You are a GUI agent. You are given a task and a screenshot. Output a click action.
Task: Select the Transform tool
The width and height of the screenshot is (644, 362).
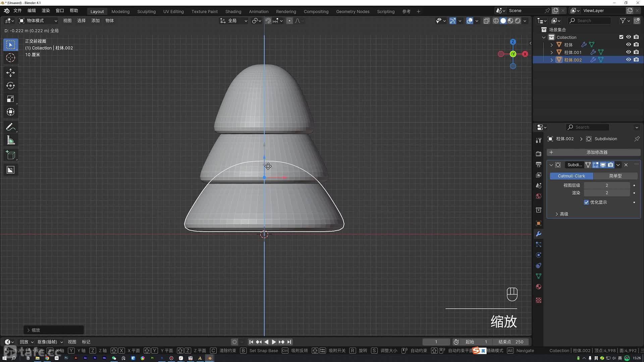pyautogui.click(x=10, y=112)
